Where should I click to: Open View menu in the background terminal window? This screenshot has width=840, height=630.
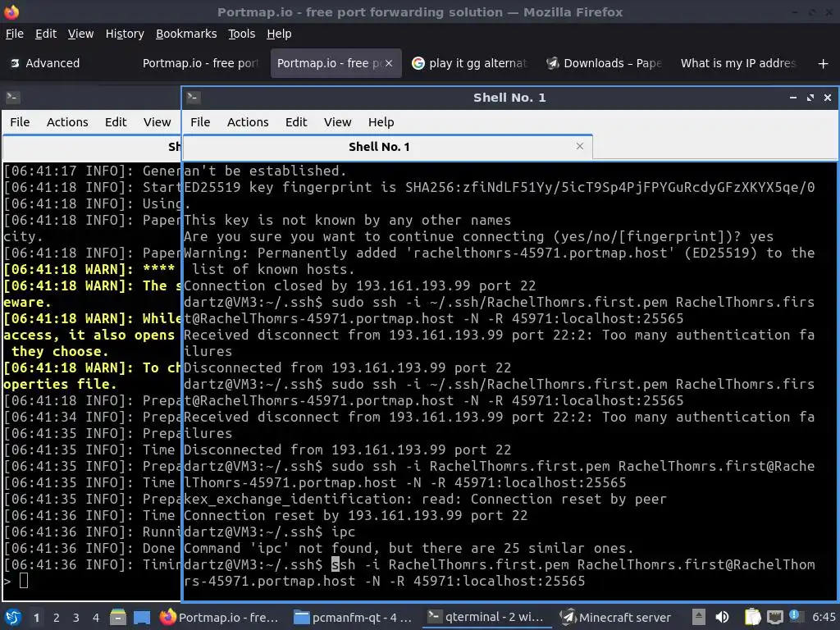[x=157, y=122]
